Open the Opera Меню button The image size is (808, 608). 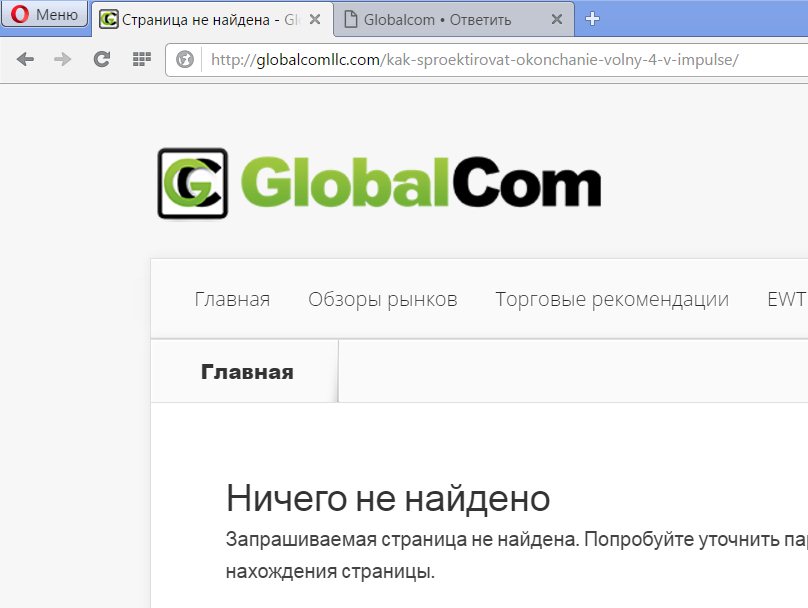click(x=44, y=14)
